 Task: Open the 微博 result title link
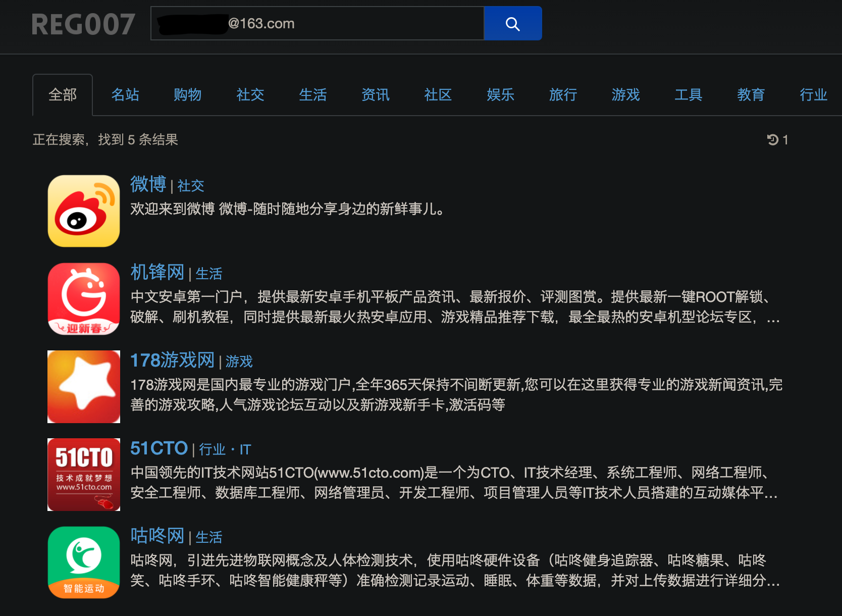coord(148,184)
